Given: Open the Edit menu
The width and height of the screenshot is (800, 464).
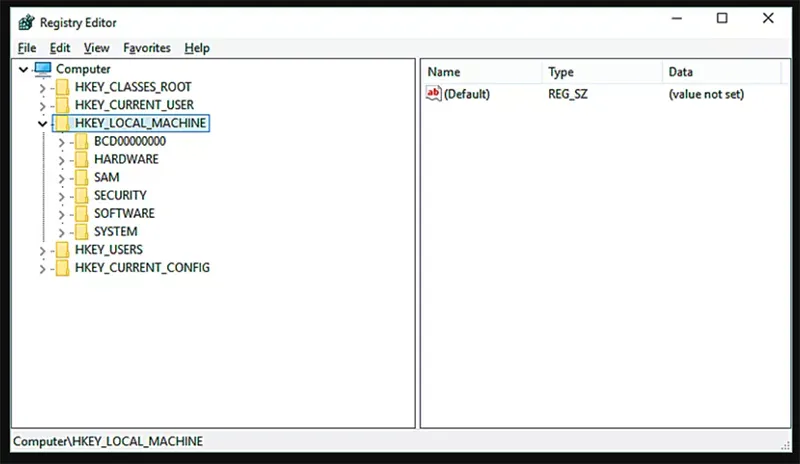Looking at the screenshot, I should (60, 47).
